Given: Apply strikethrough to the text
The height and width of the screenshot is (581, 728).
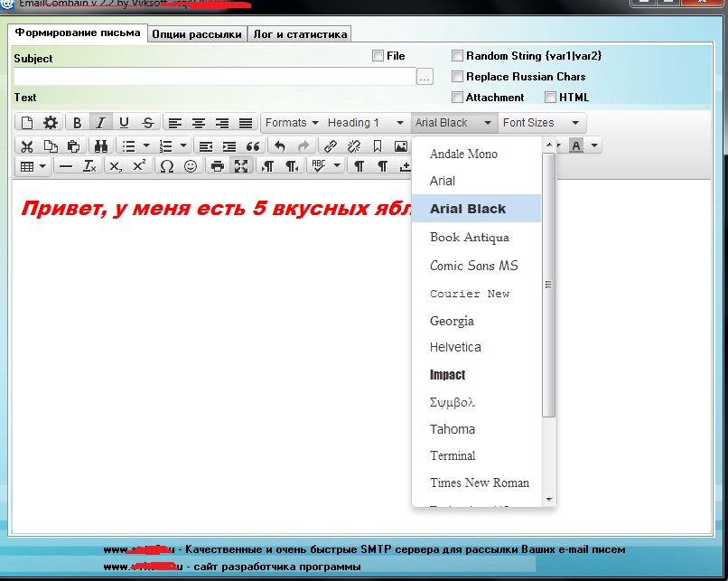Looking at the screenshot, I should click(148, 123).
